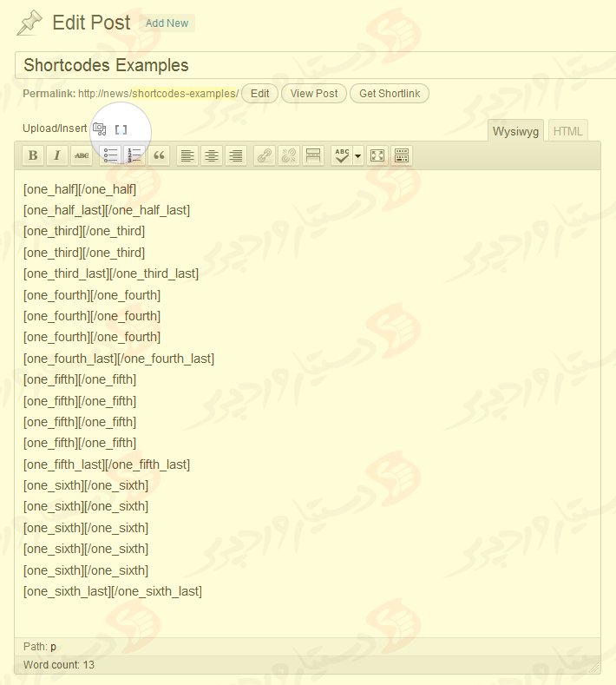Image resolution: width=616 pixels, height=685 pixels.
Task: Click the shortcodes-examples permalink slug
Action: pyautogui.click(x=185, y=94)
